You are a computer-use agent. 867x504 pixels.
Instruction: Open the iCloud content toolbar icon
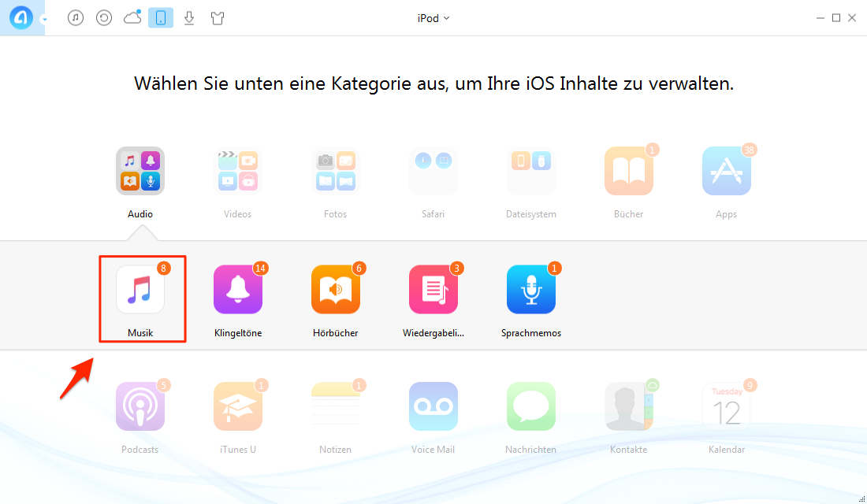pyautogui.click(x=132, y=17)
